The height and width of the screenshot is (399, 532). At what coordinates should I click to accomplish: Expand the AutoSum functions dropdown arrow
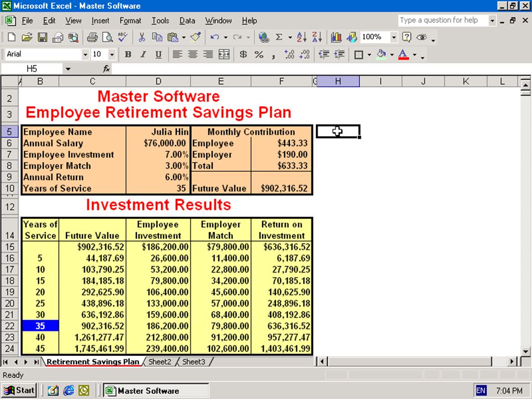(290, 37)
